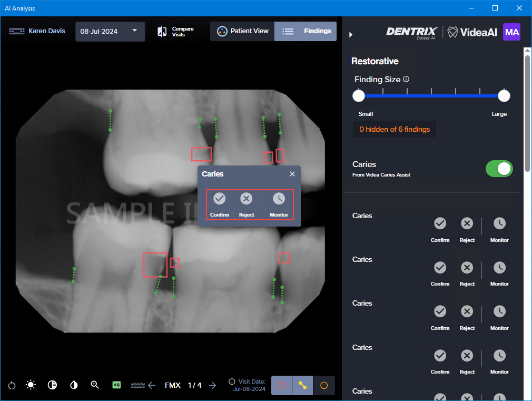The image size is (532, 401).
Task: Open the MA user account menu
Action: (x=511, y=32)
